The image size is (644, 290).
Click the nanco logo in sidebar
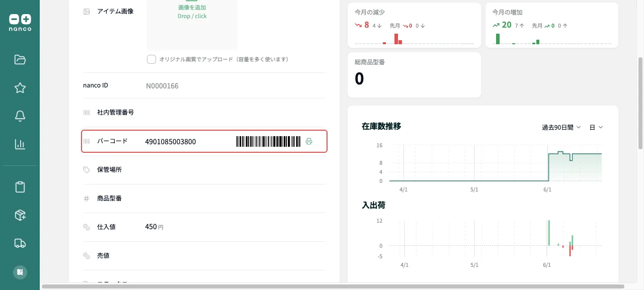[20, 22]
